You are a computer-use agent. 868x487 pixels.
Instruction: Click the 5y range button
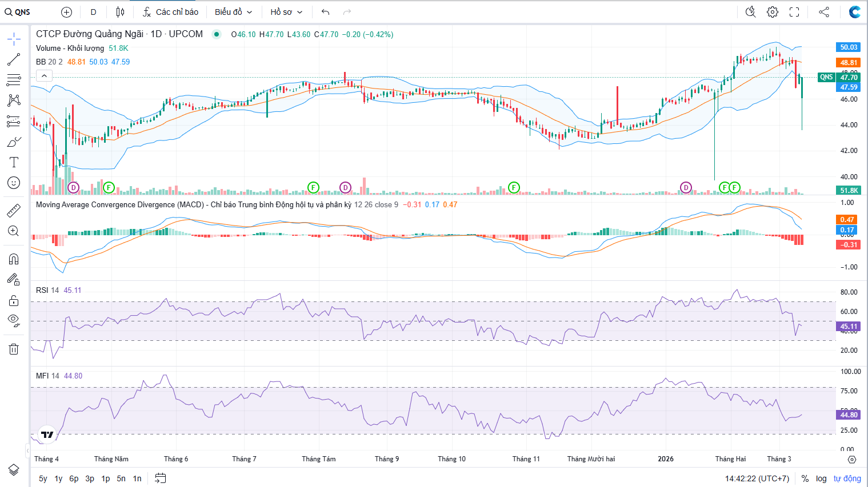click(43, 478)
